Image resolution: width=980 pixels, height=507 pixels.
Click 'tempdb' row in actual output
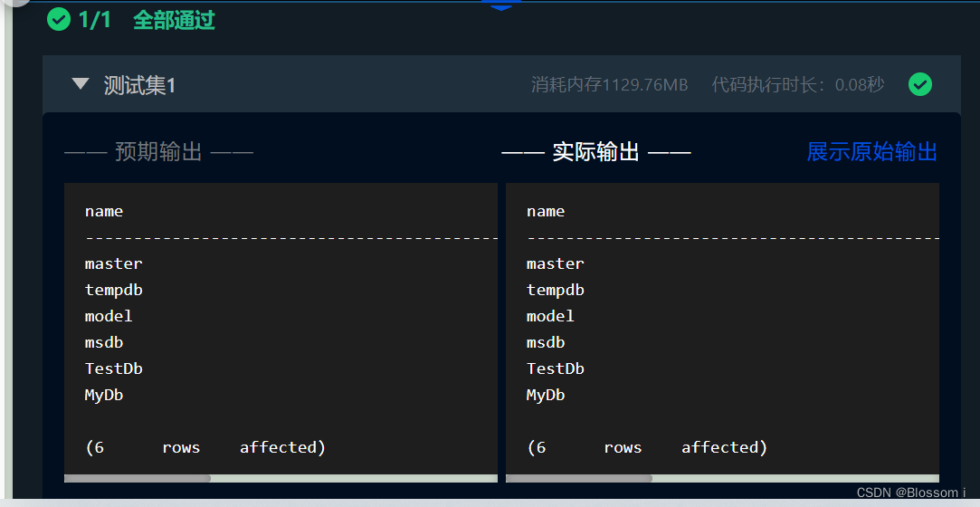556,290
